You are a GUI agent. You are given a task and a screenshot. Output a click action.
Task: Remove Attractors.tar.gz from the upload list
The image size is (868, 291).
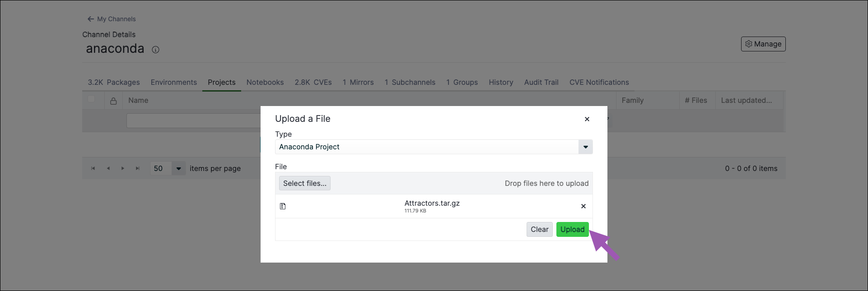click(x=583, y=206)
